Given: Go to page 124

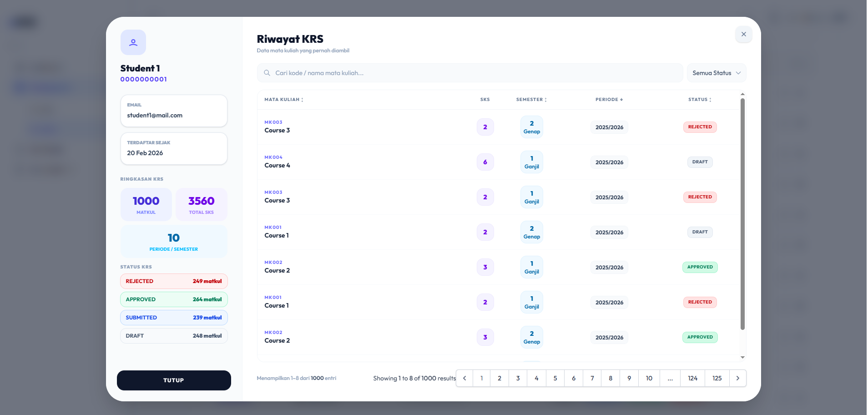Looking at the screenshot, I should pos(693,378).
